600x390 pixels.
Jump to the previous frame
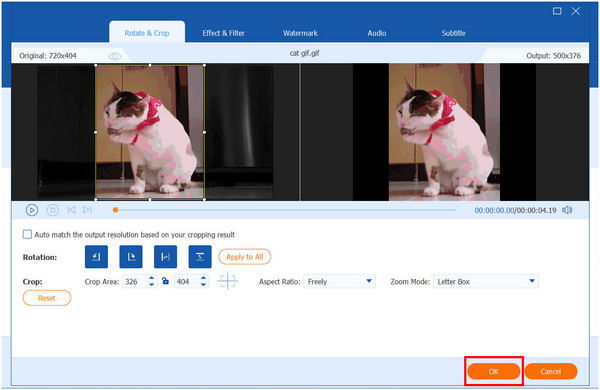71,210
